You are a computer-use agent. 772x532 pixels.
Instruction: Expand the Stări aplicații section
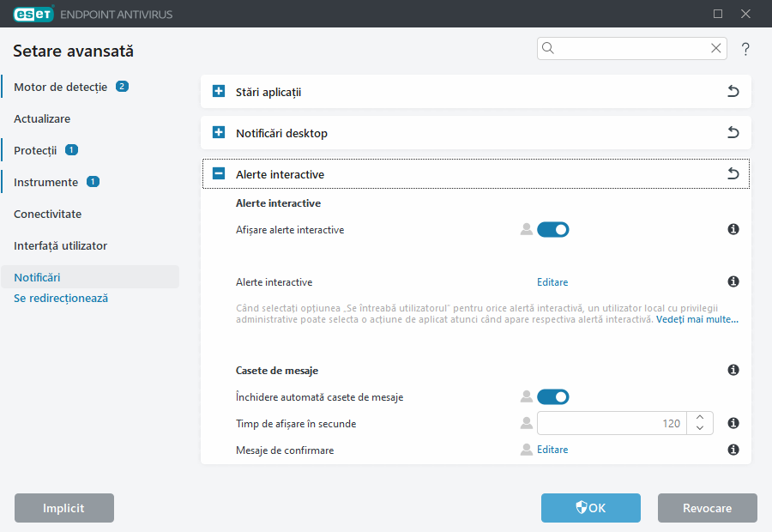[219, 92]
